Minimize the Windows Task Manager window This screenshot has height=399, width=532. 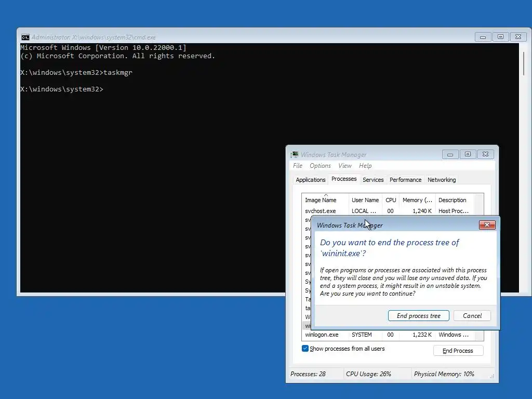450,155
